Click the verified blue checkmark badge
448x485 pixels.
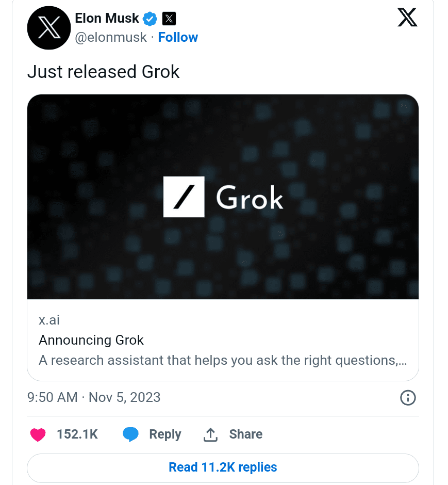(x=149, y=18)
